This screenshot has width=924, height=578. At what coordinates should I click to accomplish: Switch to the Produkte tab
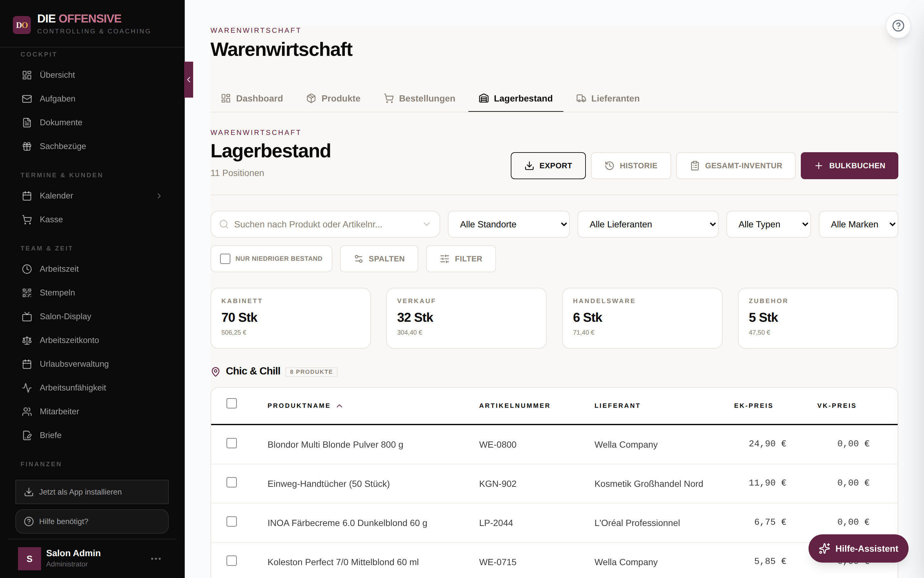(333, 98)
